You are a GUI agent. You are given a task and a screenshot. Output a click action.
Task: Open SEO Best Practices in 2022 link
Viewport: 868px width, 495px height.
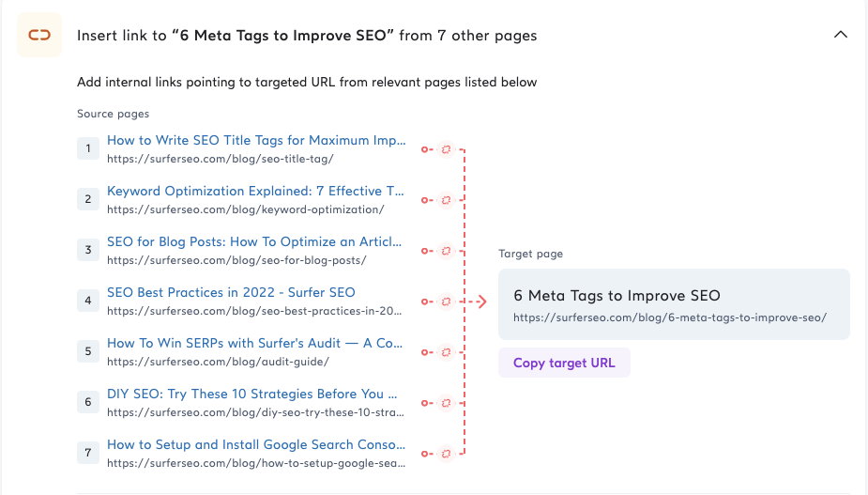click(231, 293)
